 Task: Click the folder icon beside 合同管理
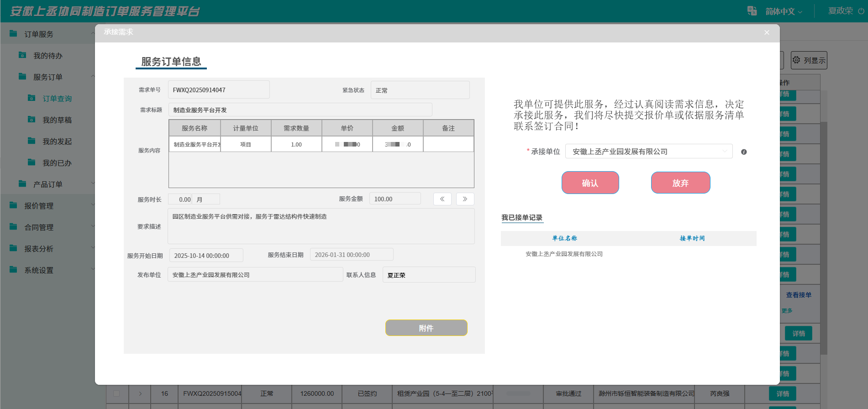click(x=13, y=227)
